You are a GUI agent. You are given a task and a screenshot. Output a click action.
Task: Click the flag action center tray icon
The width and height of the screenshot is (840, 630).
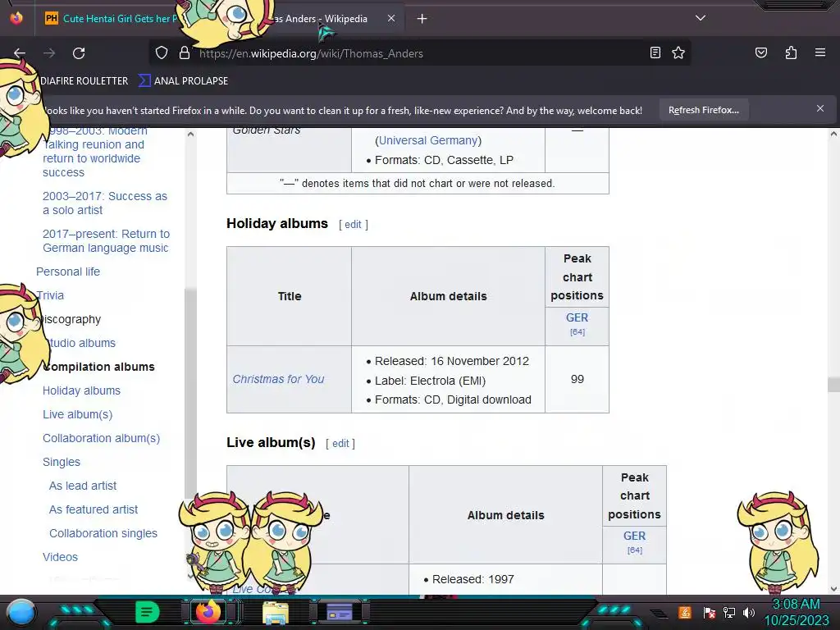click(710, 612)
